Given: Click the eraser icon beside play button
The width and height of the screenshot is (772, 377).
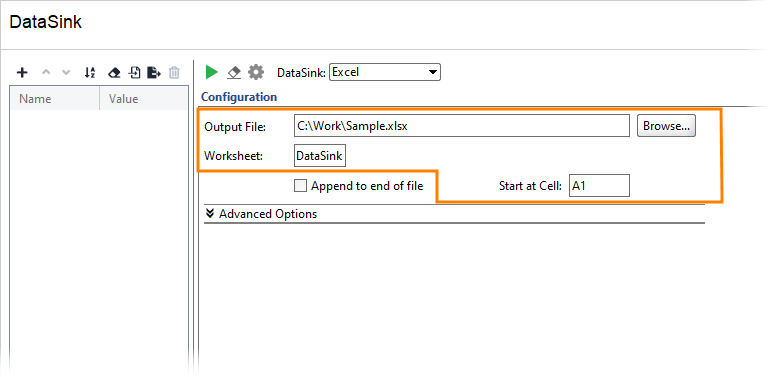Looking at the screenshot, I should coord(234,73).
